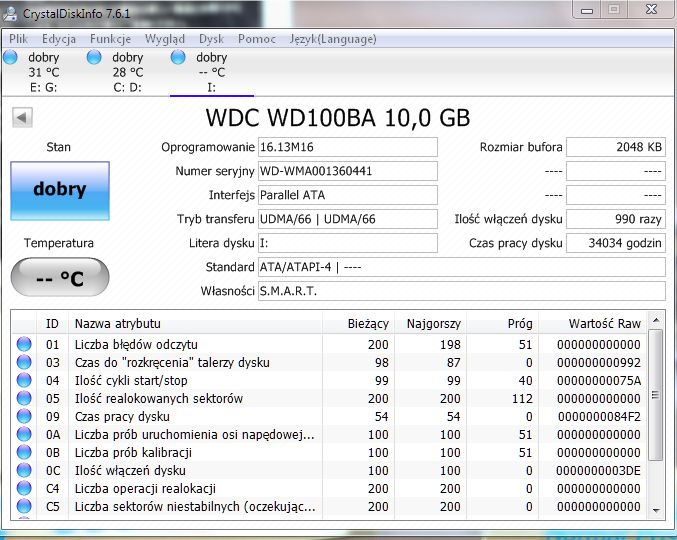The height and width of the screenshot is (540, 677).
Task: Click the Litera dysku field I:
Action: click(x=348, y=243)
